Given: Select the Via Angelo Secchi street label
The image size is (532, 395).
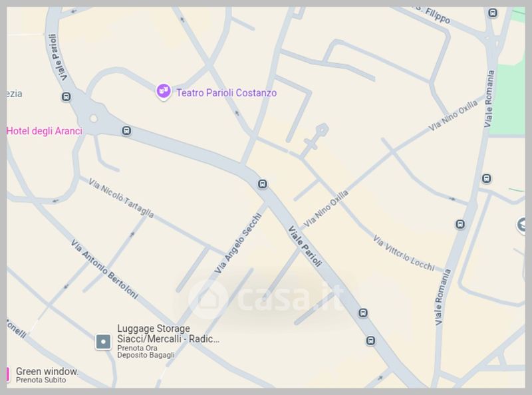Looking at the screenshot, I should (238, 243).
